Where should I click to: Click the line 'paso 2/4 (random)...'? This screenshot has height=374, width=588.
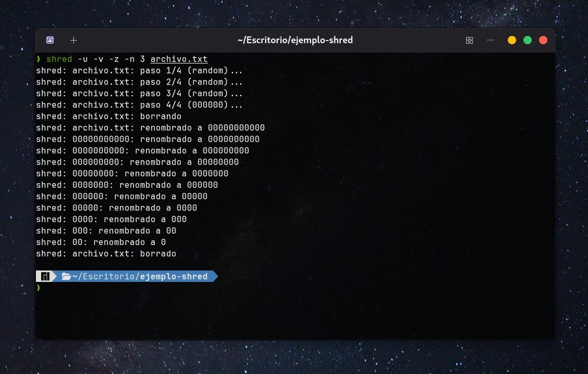point(140,82)
